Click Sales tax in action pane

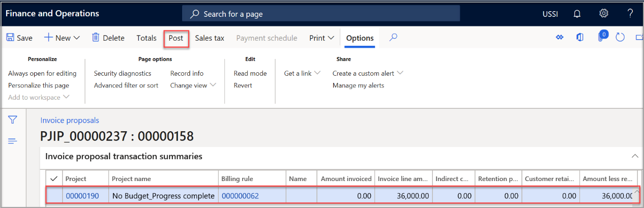point(210,38)
